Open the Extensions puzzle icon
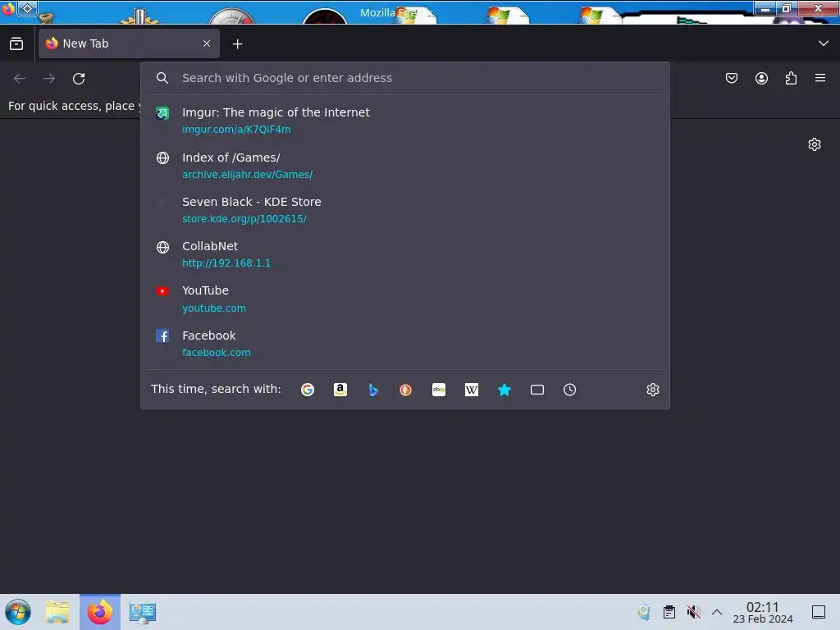The height and width of the screenshot is (630, 840). (x=791, y=78)
